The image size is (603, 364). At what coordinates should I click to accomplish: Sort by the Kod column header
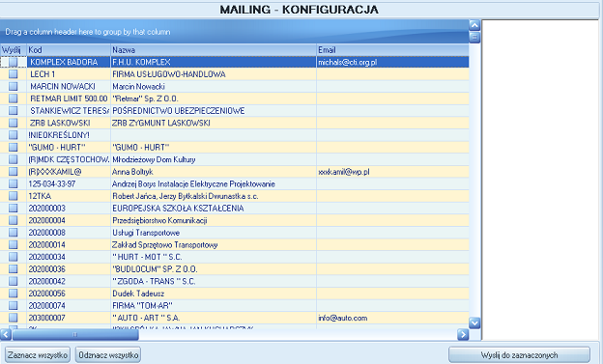(69, 50)
